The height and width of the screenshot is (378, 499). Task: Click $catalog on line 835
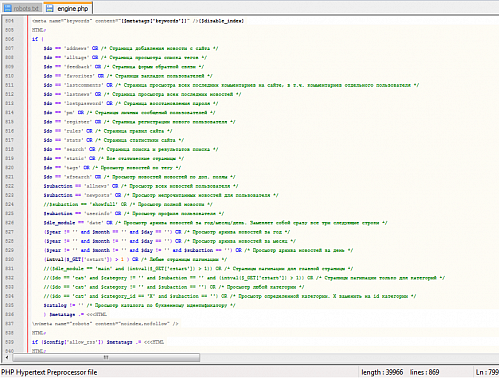point(55,305)
